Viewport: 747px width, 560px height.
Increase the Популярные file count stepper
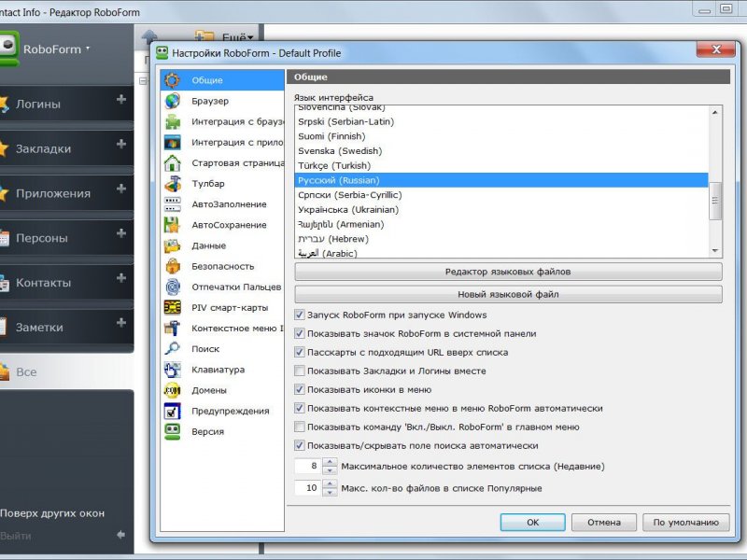(330, 483)
